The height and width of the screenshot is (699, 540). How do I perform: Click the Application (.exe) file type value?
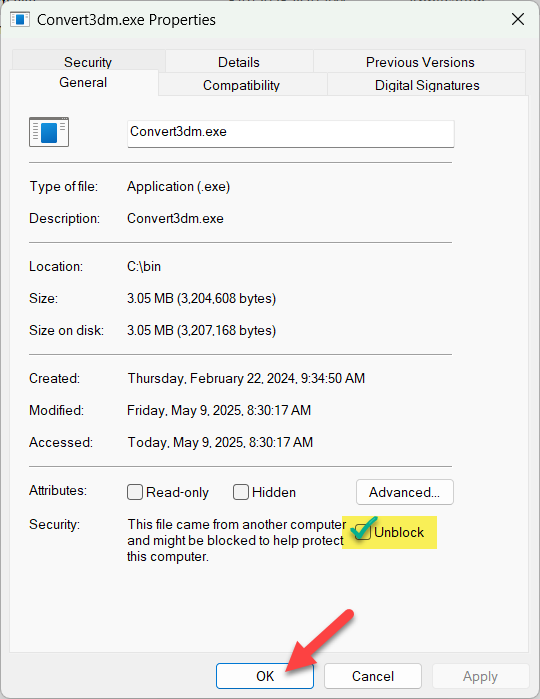point(179,186)
